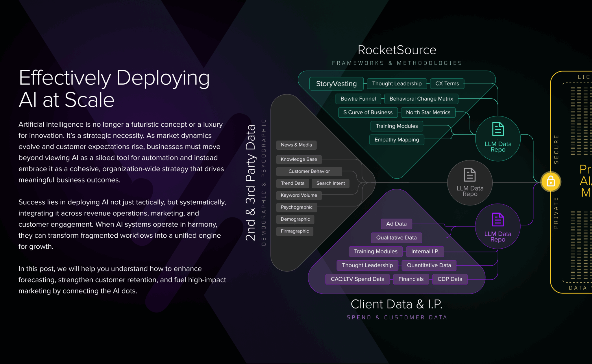Expand the Customer Behavior data group
Image resolution: width=592 pixels, height=364 pixels.
coord(309,171)
